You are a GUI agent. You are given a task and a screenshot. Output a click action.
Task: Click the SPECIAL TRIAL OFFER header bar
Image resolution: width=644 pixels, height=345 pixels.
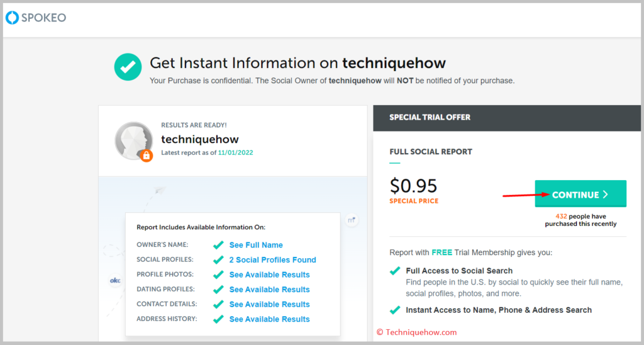(507, 118)
